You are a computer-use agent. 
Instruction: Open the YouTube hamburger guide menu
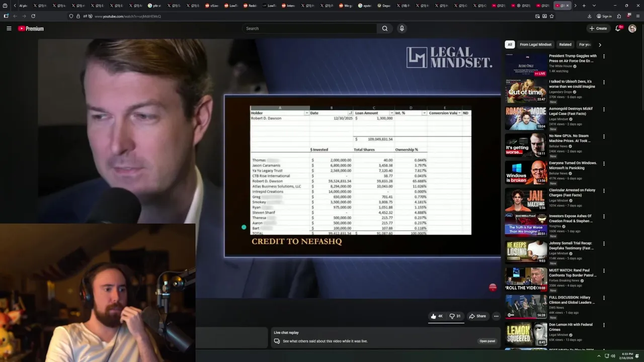(x=9, y=29)
